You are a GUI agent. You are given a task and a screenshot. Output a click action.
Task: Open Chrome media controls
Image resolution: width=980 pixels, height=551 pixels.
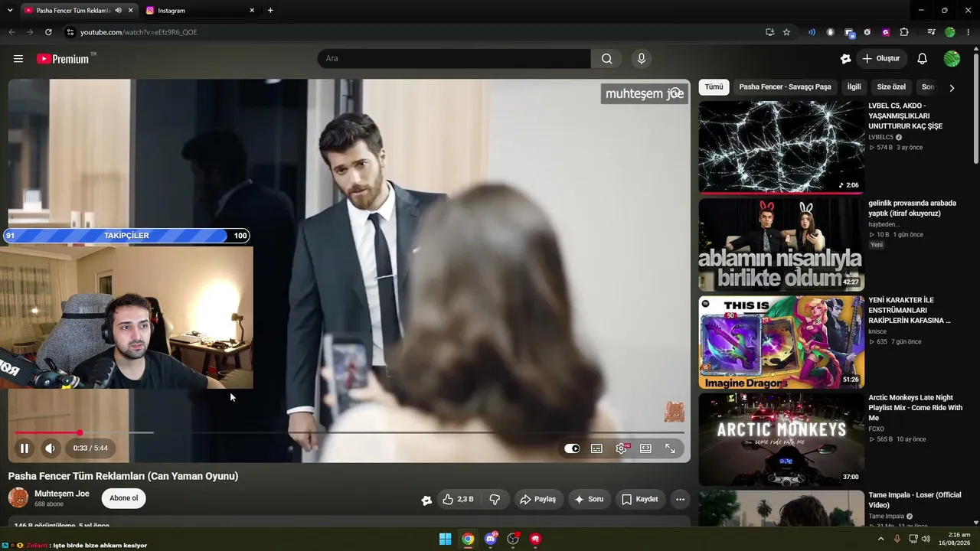pyautogui.click(x=931, y=32)
